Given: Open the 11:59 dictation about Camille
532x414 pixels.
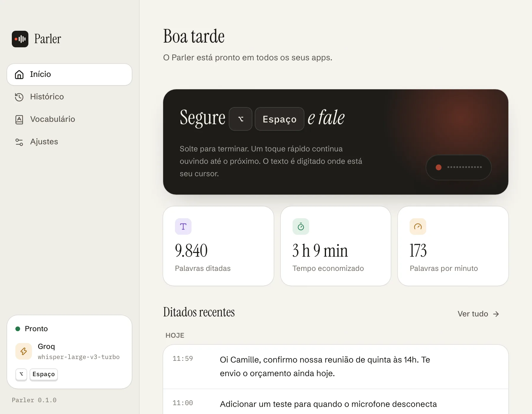Looking at the screenshot, I should pos(336,367).
